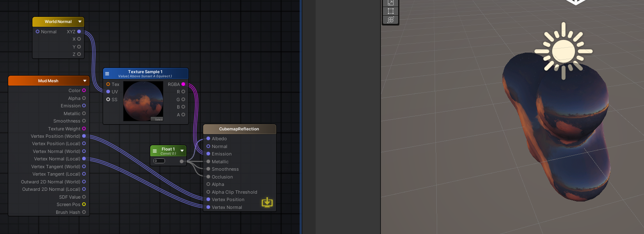The width and height of the screenshot is (644, 234).
Task: Click the Float 1 value input field
Action: 159,161
